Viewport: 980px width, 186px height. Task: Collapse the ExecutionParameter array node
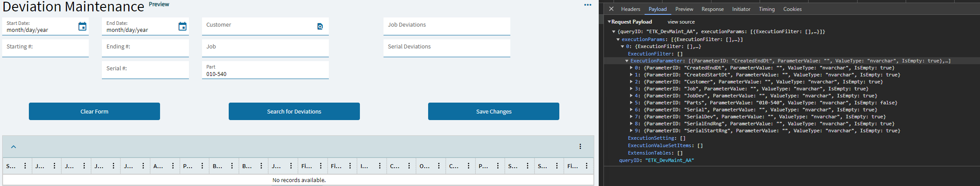coord(627,61)
